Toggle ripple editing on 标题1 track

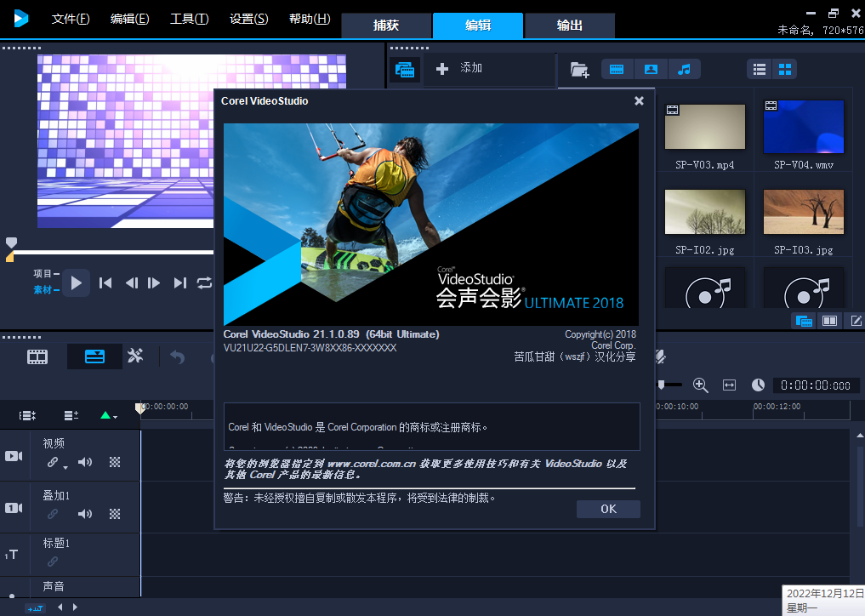tap(53, 562)
